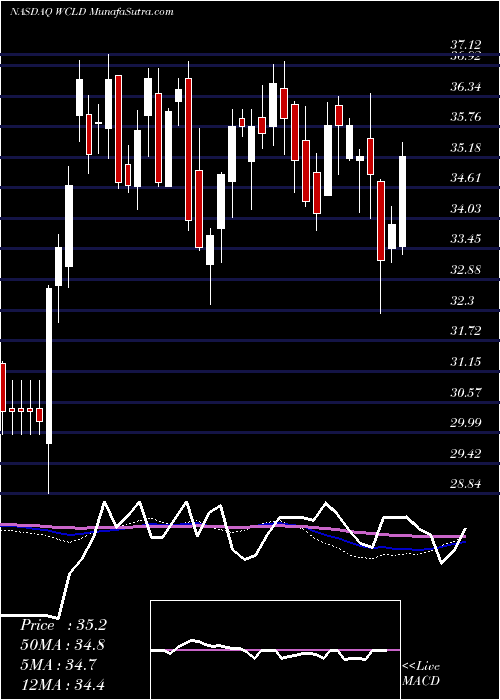Click the last white candlestick on the right

403,201
